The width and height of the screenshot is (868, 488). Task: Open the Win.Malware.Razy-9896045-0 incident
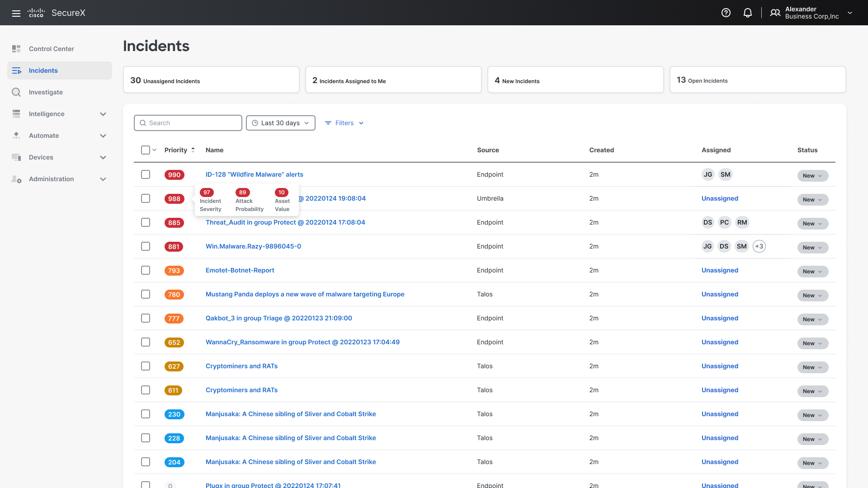(x=253, y=246)
